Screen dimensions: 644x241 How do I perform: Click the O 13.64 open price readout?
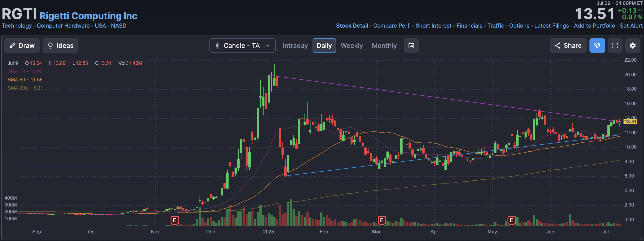(x=33, y=63)
